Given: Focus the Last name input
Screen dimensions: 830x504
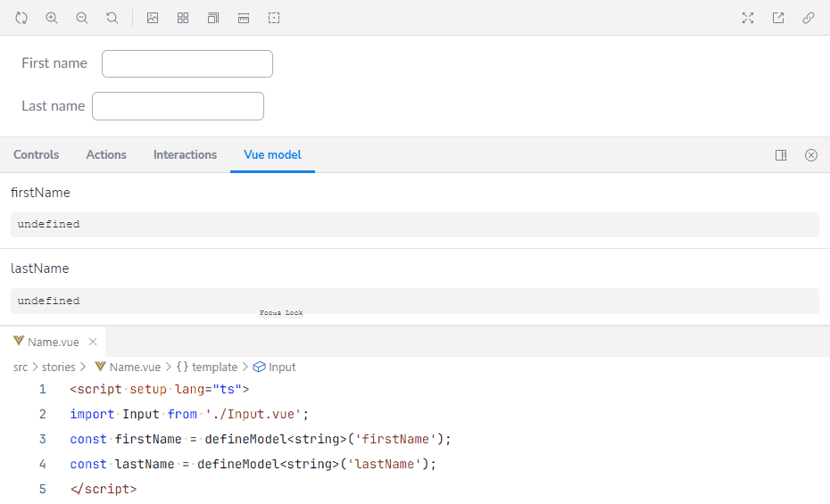Looking at the screenshot, I should 178,106.
